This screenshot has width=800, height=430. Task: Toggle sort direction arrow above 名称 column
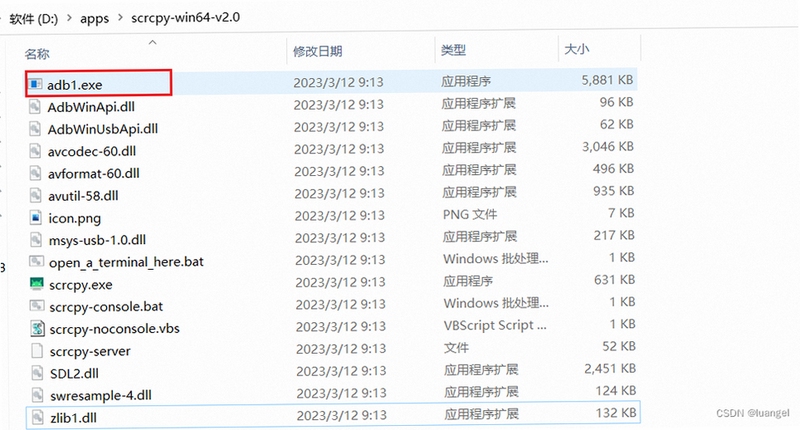pos(152,42)
